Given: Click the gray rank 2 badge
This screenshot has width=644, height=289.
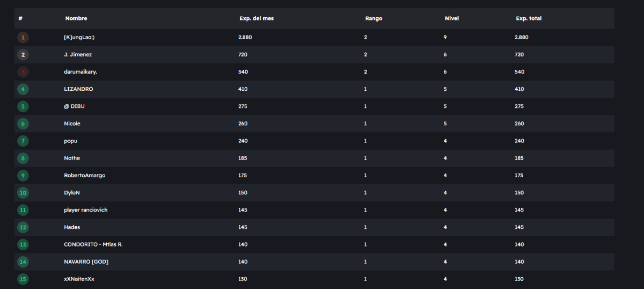Looking at the screenshot, I should (x=23, y=55).
